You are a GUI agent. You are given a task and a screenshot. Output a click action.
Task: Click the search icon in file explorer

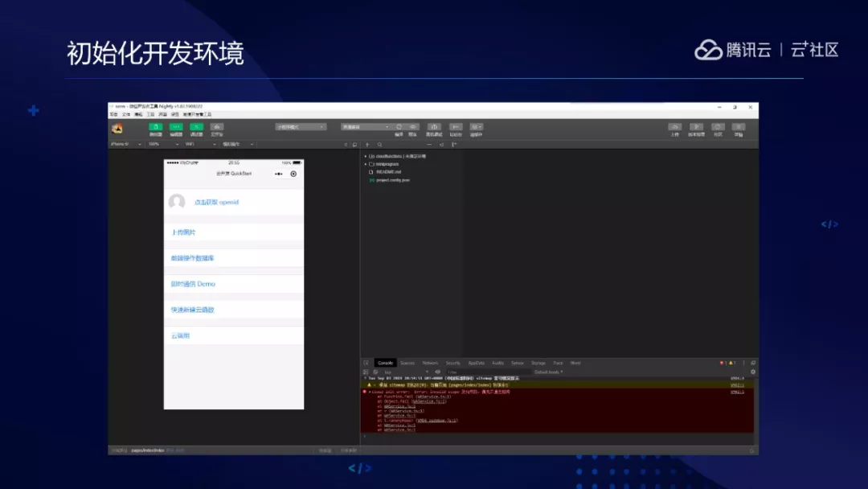(x=379, y=145)
